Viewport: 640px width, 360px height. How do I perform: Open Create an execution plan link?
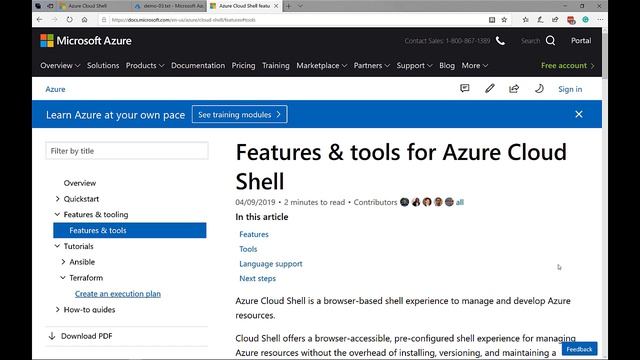click(x=118, y=293)
